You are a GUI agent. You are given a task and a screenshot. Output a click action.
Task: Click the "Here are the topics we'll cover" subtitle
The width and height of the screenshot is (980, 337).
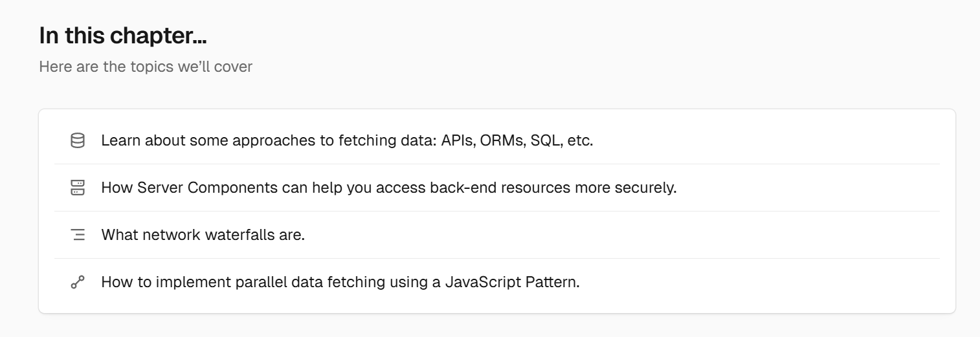click(146, 67)
